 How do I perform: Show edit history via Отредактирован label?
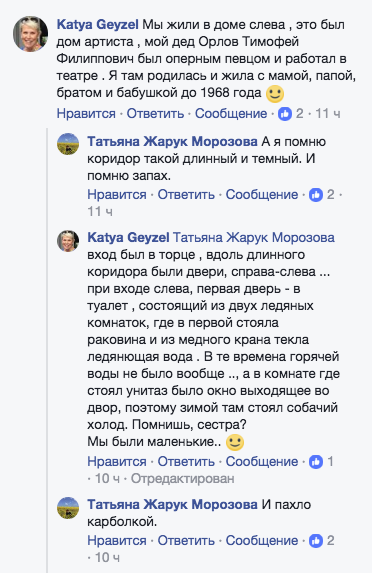click(183, 478)
